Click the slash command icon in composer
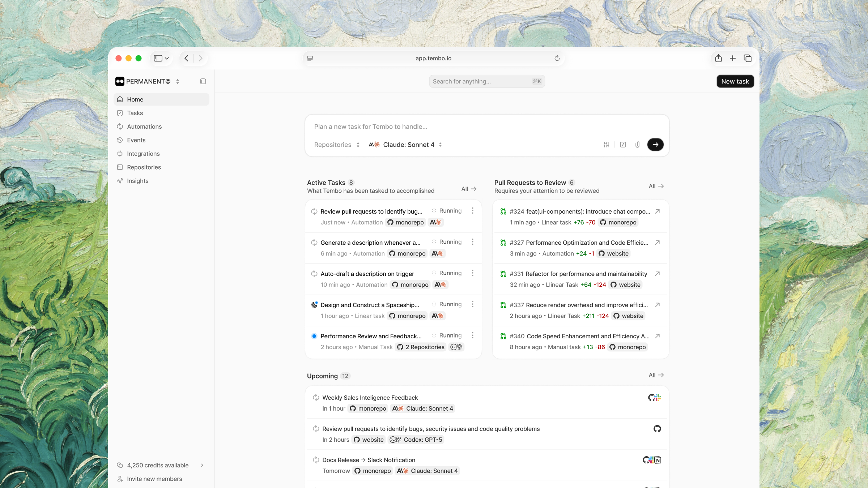Viewport: 868px width, 488px height. (x=623, y=145)
